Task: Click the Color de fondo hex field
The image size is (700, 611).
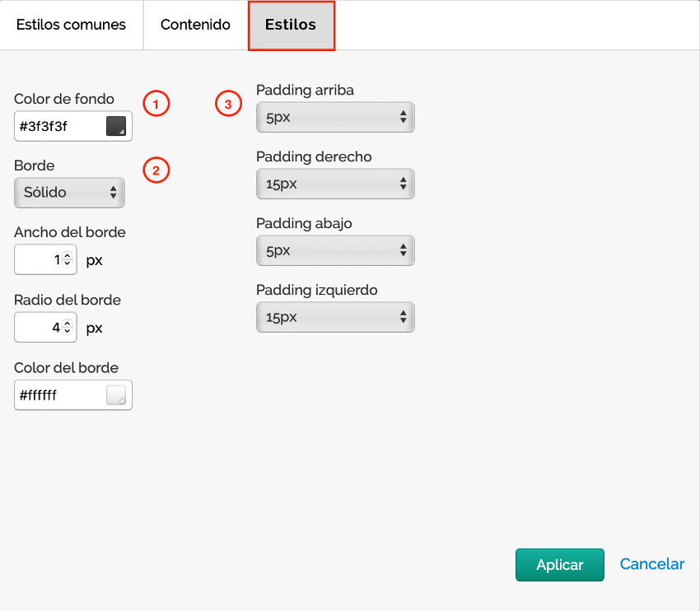Action: [59, 127]
